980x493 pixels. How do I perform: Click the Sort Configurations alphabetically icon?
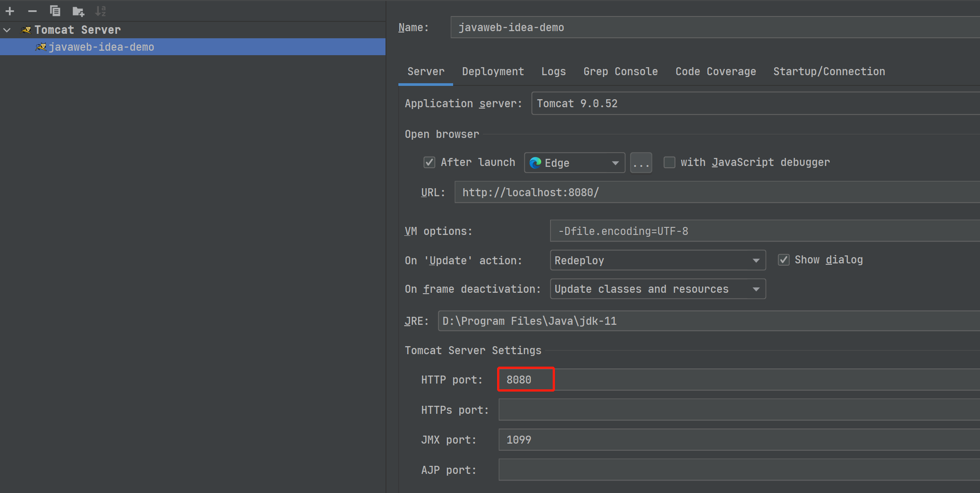pos(101,11)
